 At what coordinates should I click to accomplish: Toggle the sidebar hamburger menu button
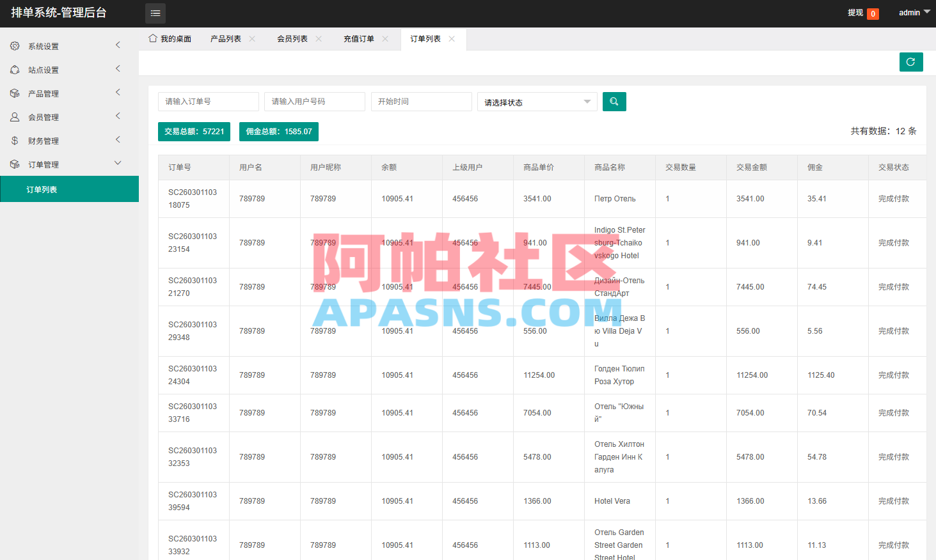point(155,13)
